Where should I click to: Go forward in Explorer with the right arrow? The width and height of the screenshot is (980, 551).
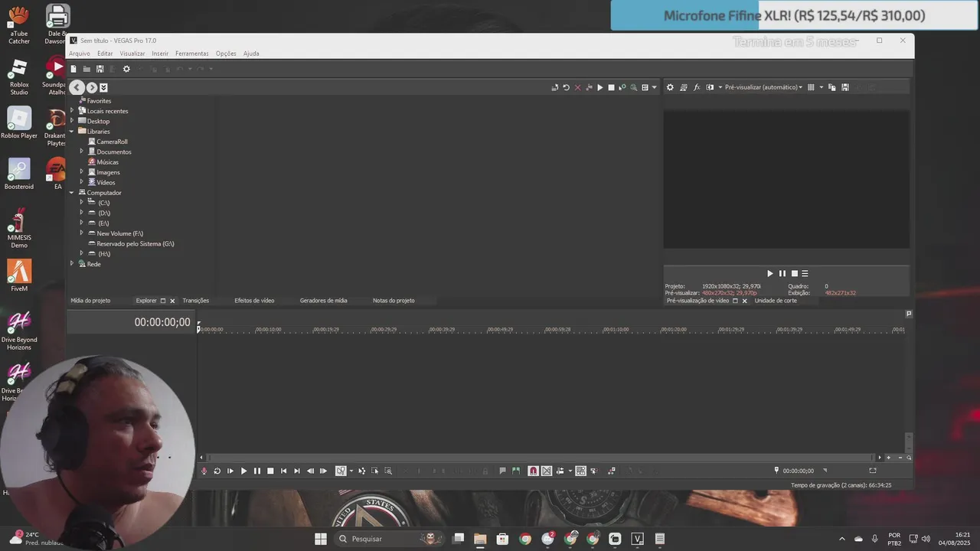(x=92, y=88)
